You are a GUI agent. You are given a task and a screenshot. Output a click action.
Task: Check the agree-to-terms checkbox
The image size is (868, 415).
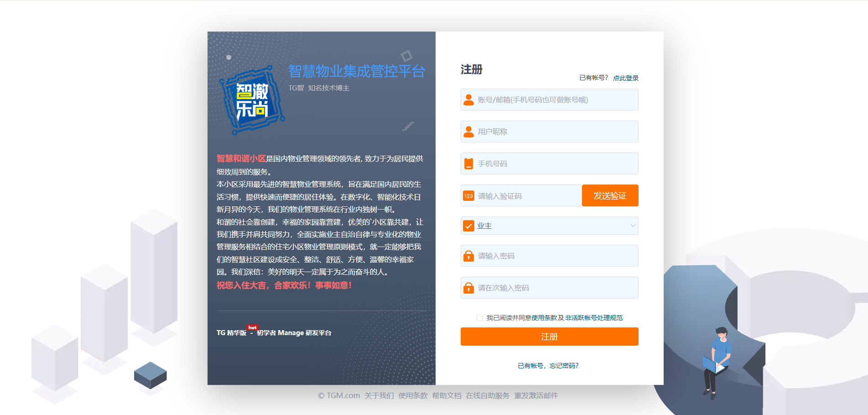[479, 318]
